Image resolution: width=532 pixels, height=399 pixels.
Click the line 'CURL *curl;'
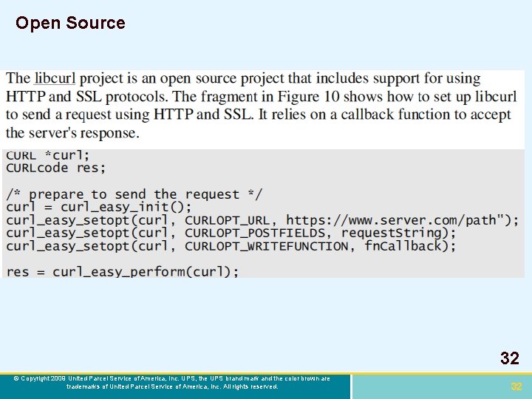pos(48,155)
